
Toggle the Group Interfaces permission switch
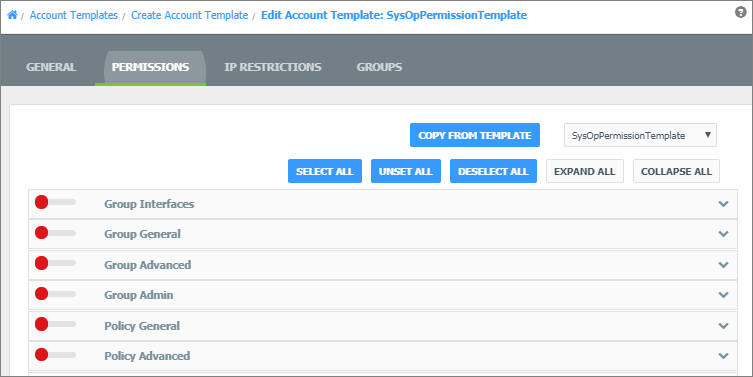pos(55,202)
